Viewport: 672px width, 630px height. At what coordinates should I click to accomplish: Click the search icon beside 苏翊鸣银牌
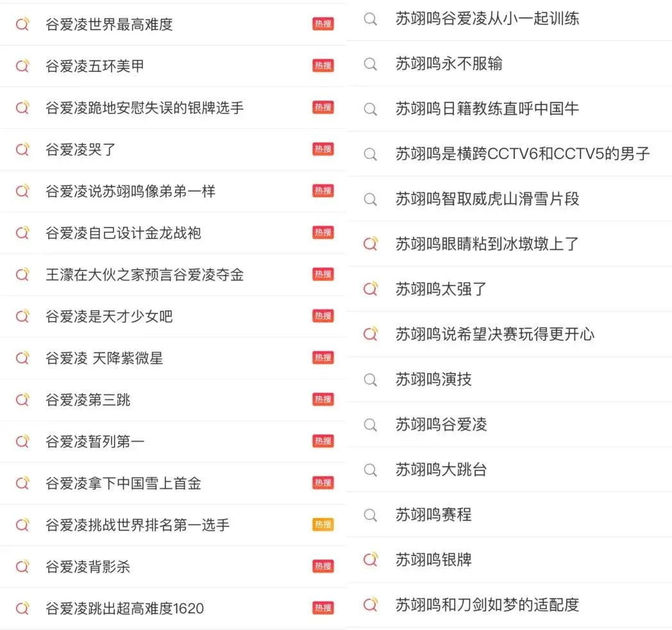click(371, 560)
